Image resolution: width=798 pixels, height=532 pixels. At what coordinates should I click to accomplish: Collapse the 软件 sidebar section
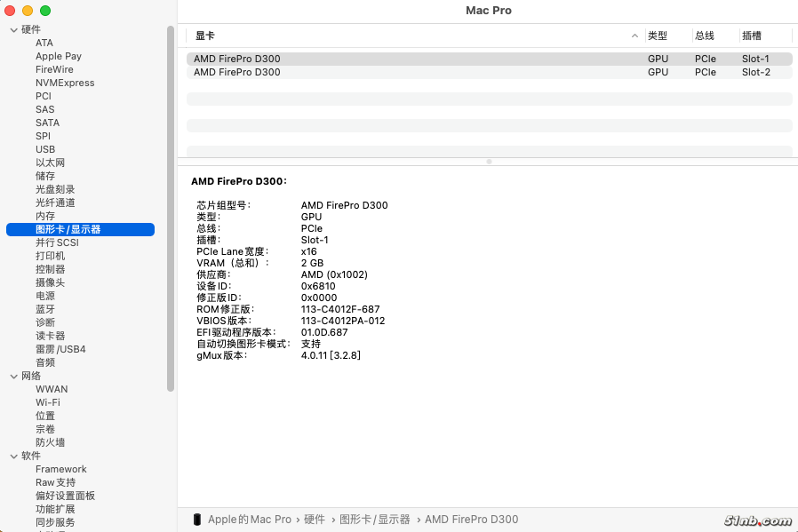click(13, 456)
